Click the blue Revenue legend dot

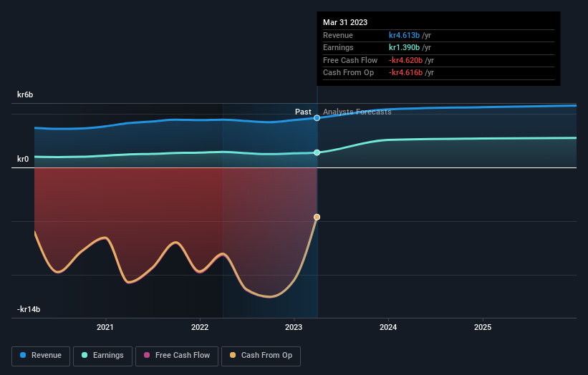23,355
